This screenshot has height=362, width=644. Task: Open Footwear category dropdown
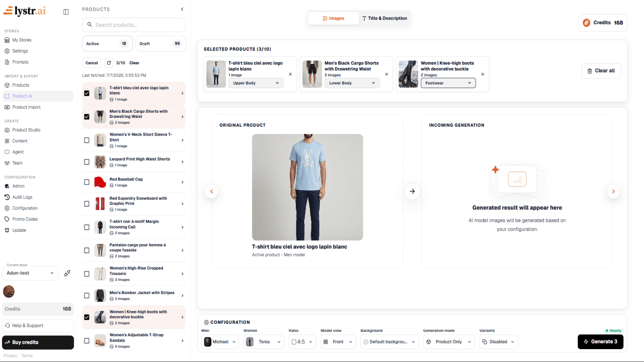[x=448, y=83]
